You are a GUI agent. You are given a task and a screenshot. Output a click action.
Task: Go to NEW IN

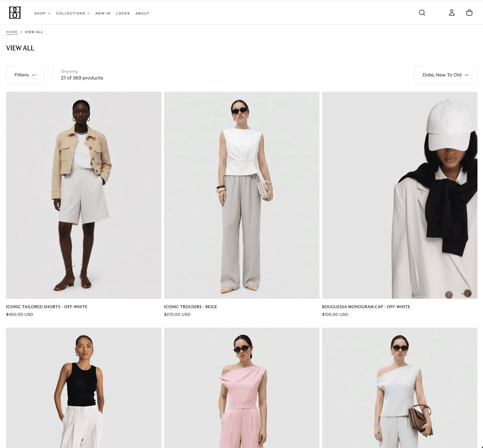tap(103, 13)
